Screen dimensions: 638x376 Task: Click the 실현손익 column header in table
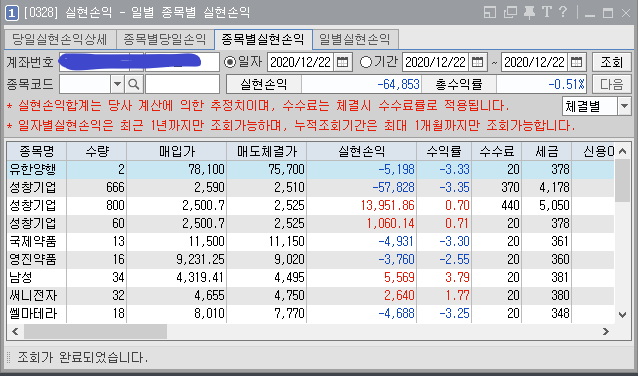point(362,151)
